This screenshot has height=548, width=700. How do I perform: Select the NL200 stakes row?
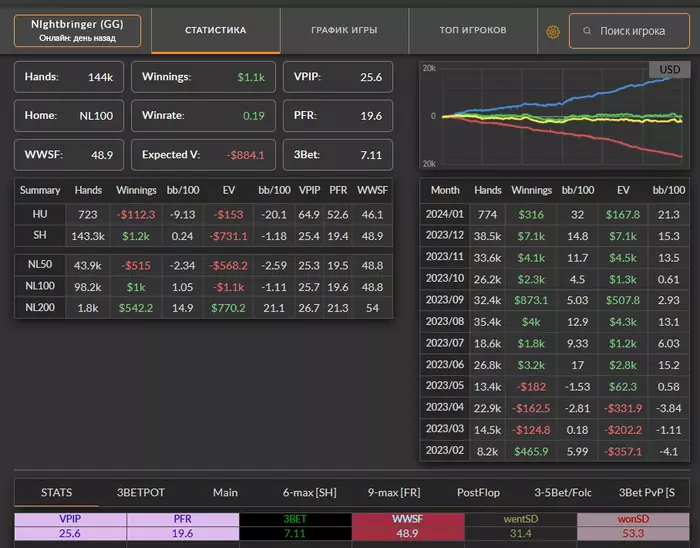[x=204, y=308]
